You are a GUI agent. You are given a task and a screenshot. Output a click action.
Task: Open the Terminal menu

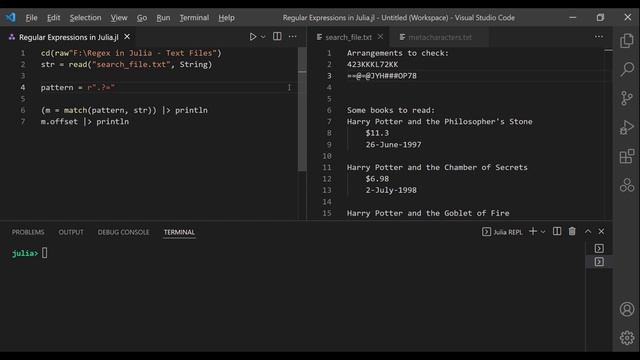coord(194,18)
